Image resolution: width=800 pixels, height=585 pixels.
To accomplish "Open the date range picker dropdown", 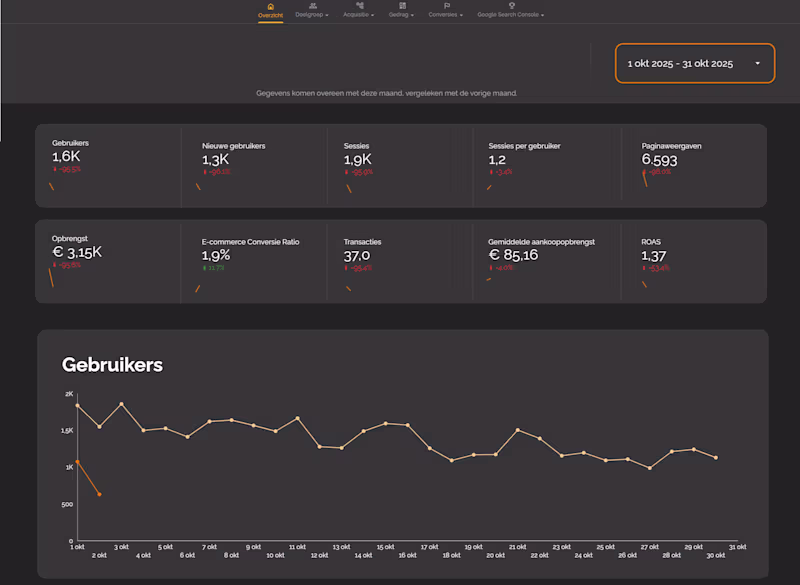I will pos(694,62).
